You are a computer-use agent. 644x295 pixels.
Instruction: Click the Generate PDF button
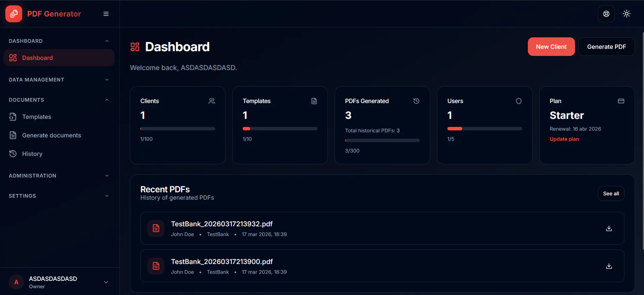pos(606,47)
